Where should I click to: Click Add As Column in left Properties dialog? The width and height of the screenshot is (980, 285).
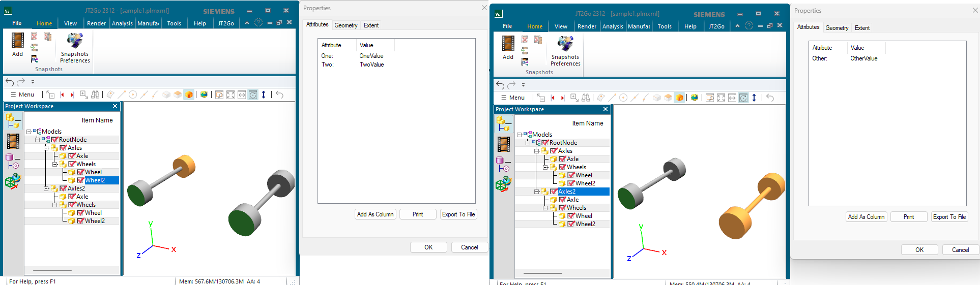click(375, 214)
